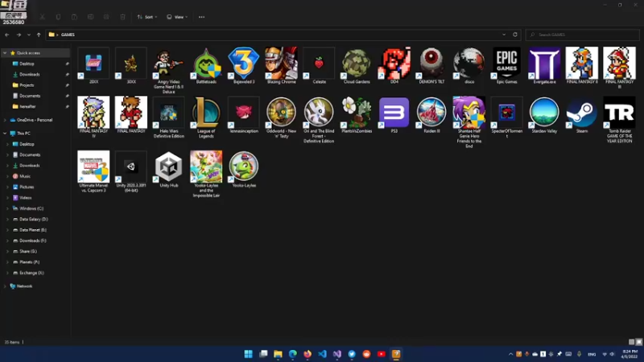The width and height of the screenshot is (644, 362).
Task: Select the SpecterOfTorment shortcut
Action: coord(507,117)
